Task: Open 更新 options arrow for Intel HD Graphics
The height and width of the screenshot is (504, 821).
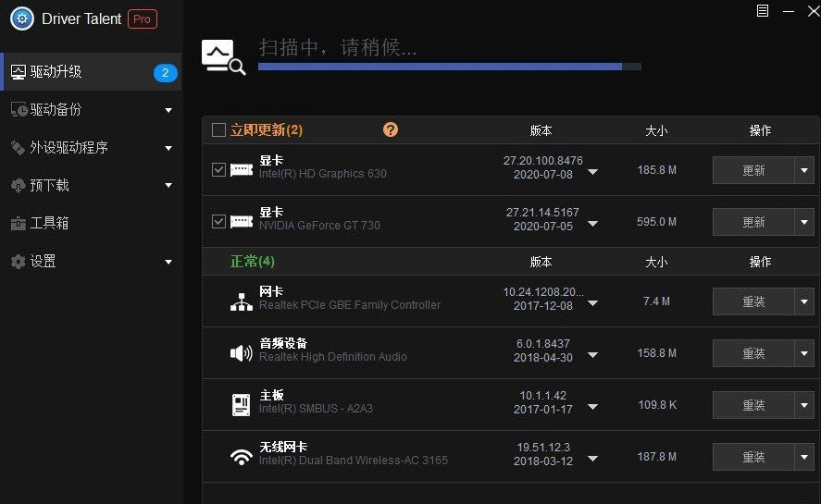Action: pos(804,170)
